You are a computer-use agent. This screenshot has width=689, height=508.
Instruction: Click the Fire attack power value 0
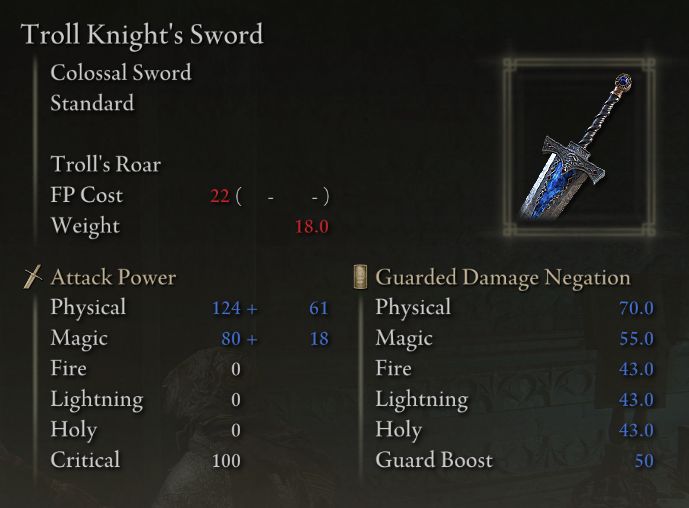pyautogui.click(x=236, y=369)
